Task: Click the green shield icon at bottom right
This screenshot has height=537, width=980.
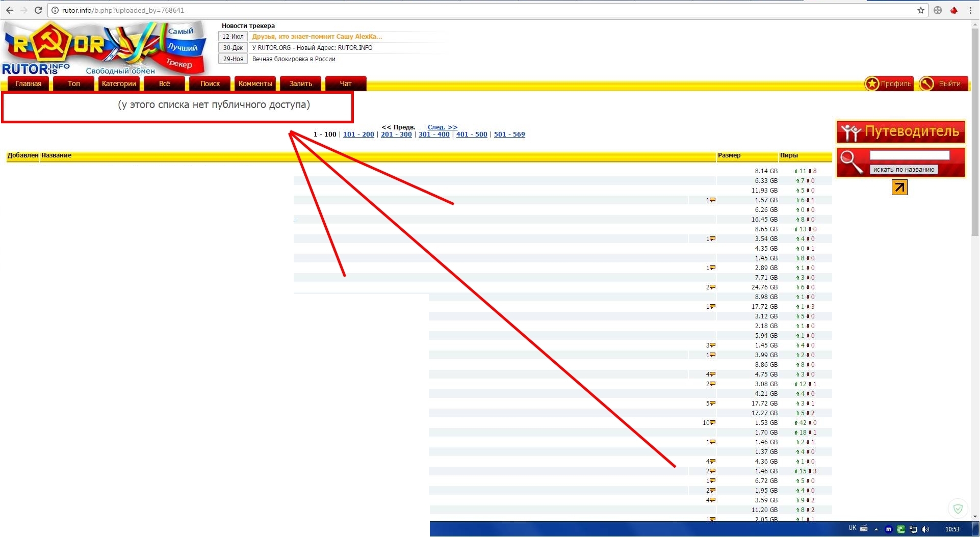Action: [958, 508]
